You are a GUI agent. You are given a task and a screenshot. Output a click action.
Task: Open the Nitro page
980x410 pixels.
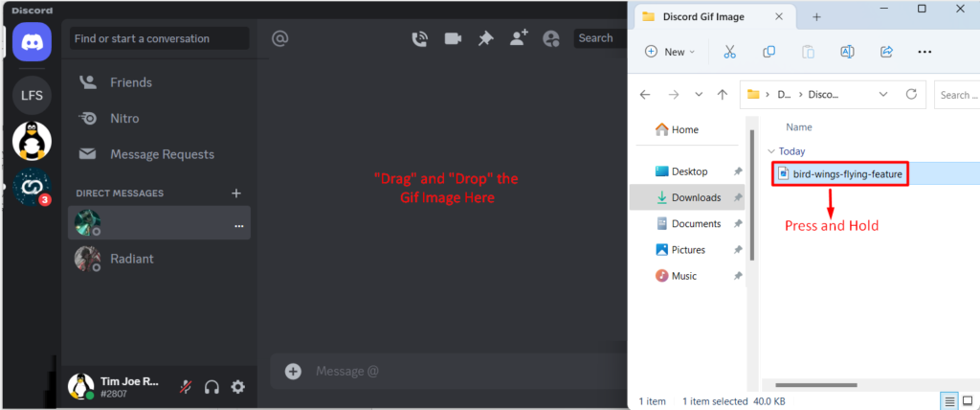tap(160, 118)
